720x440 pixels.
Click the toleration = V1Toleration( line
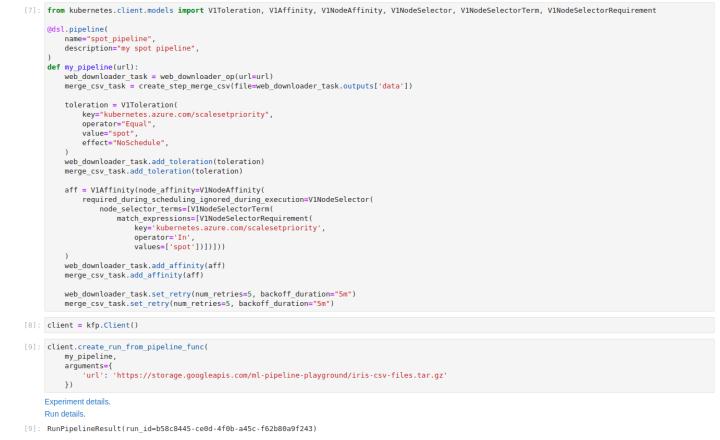click(x=121, y=105)
